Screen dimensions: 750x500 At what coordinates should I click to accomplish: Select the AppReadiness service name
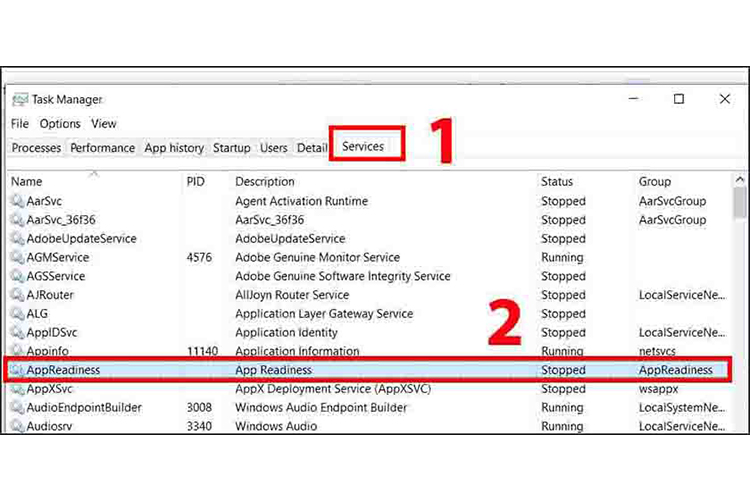coord(63,370)
